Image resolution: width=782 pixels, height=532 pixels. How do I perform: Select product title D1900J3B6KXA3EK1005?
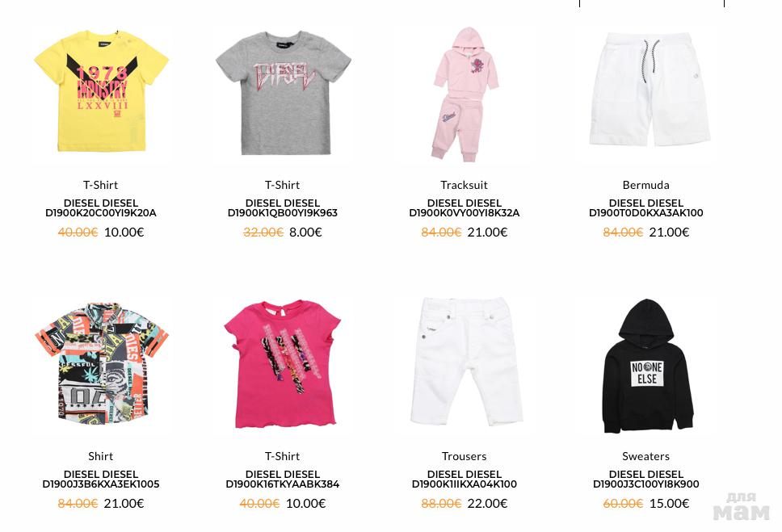[x=101, y=484]
